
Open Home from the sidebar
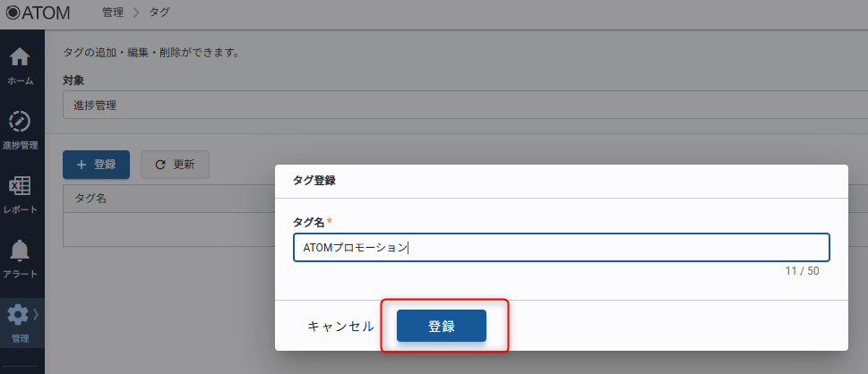coord(20,64)
